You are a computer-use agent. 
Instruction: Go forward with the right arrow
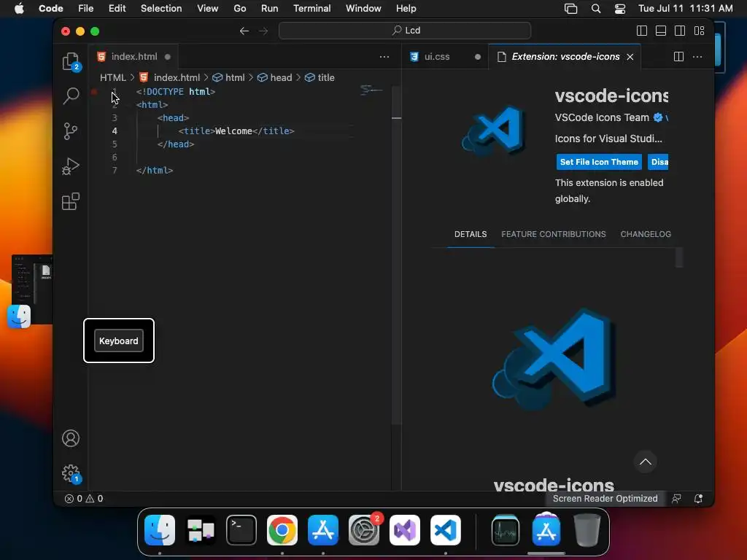click(263, 31)
